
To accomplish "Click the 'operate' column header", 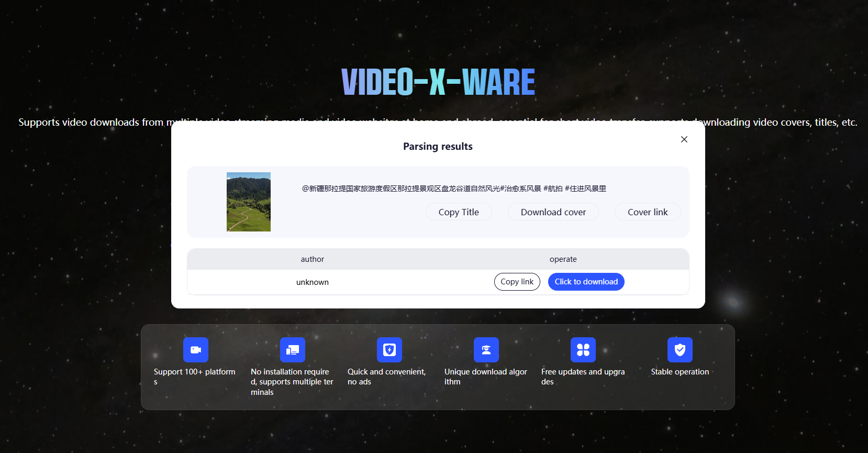I will coord(563,259).
